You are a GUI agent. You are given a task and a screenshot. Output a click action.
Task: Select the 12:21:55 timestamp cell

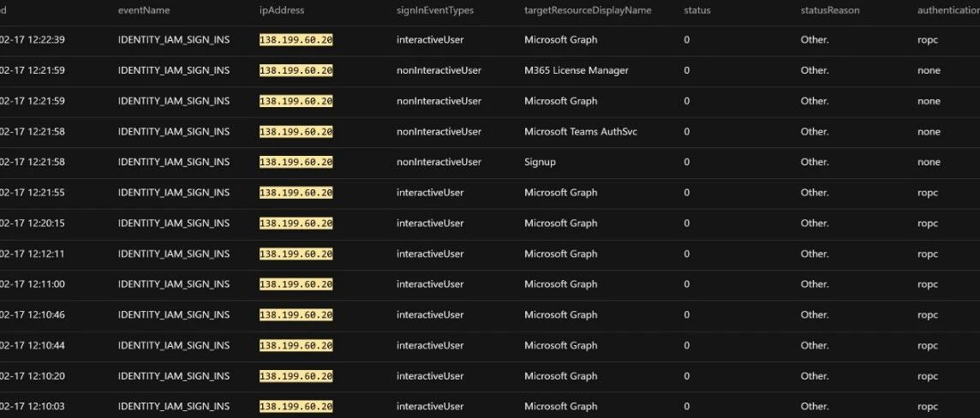point(33,193)
